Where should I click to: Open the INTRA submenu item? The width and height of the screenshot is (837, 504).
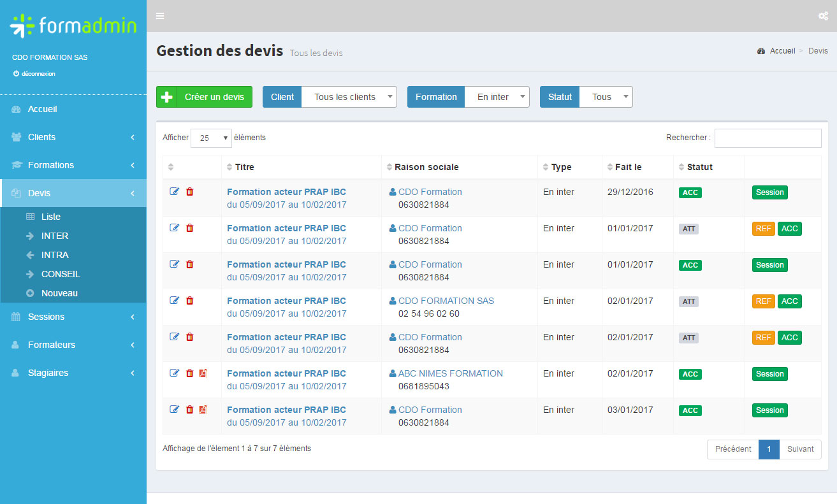pos(55,255)
